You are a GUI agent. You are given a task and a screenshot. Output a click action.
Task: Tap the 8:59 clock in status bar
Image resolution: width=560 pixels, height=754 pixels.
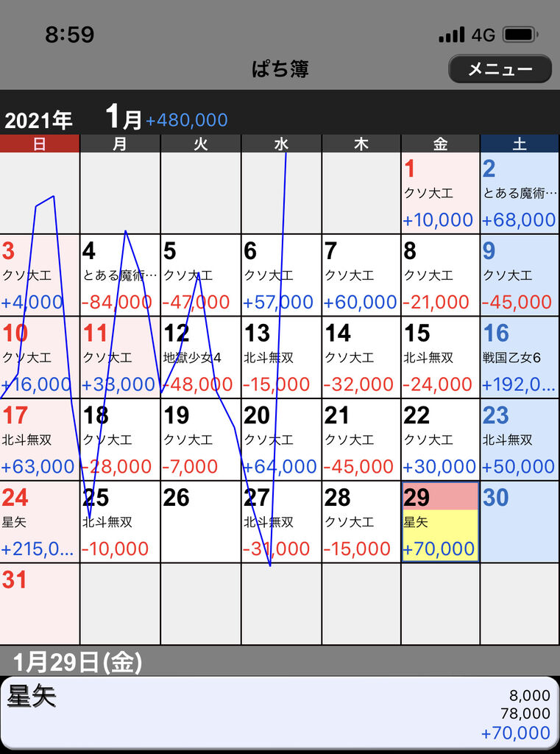[x=70, y=35]
